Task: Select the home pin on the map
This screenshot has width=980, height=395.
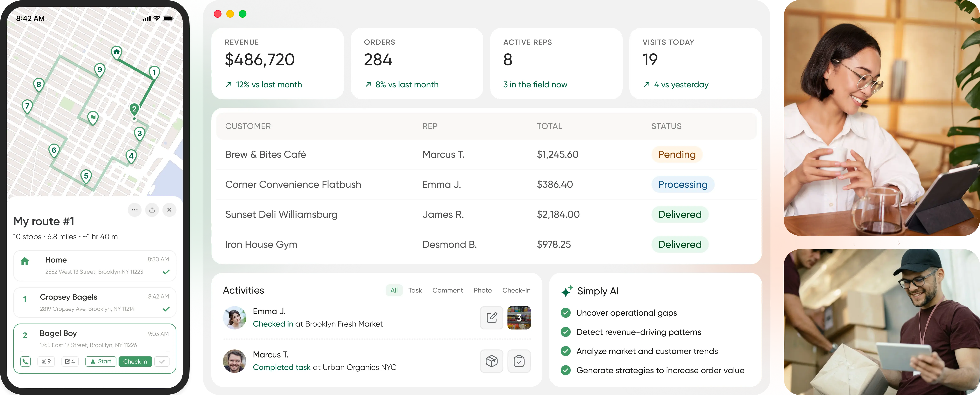Action: [116, 52]
